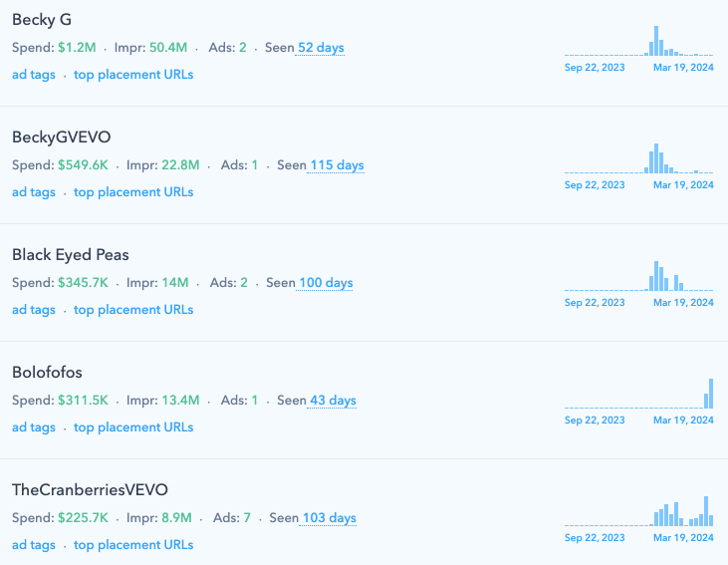Click the 103 days seen link

coord(330,518)
